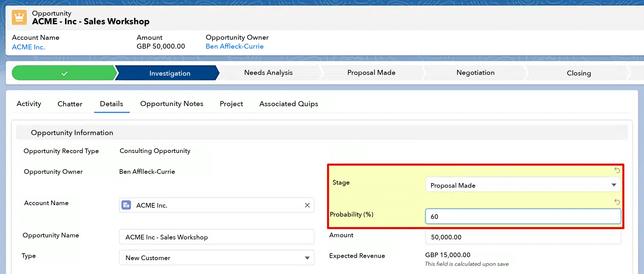
Task: Click the ACME Inc. account icon in field
Action: pyautogui.click(x=126, y=205)
